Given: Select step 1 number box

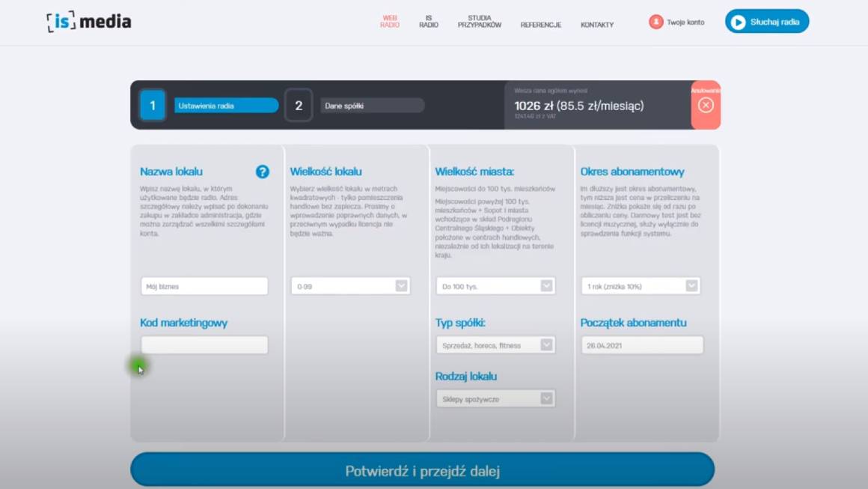Looking at the screenshot, I should coord(153,106).
